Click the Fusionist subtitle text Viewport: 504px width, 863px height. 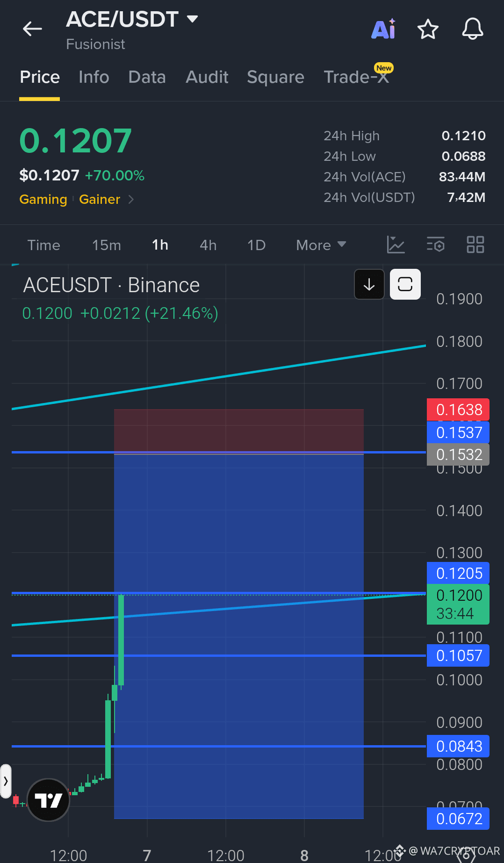click(96, 44)
